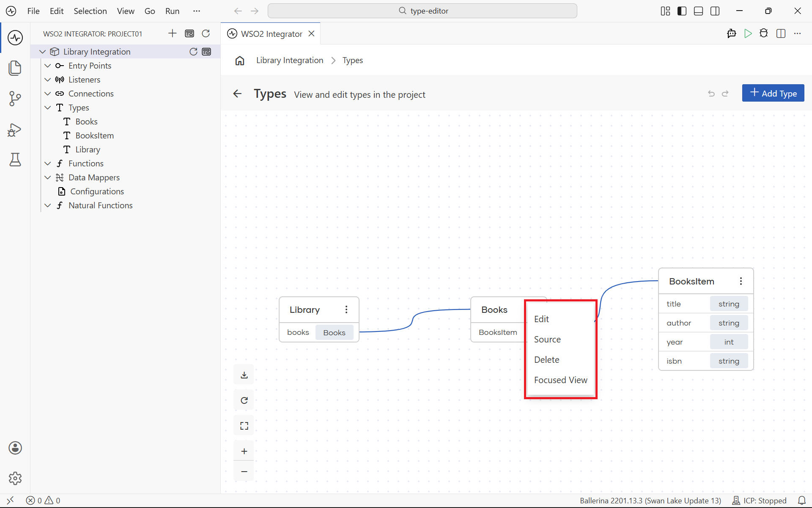This screenshot has height=508, width=812.
Task: Go back using the Types arrow
Action: (238, 94)
